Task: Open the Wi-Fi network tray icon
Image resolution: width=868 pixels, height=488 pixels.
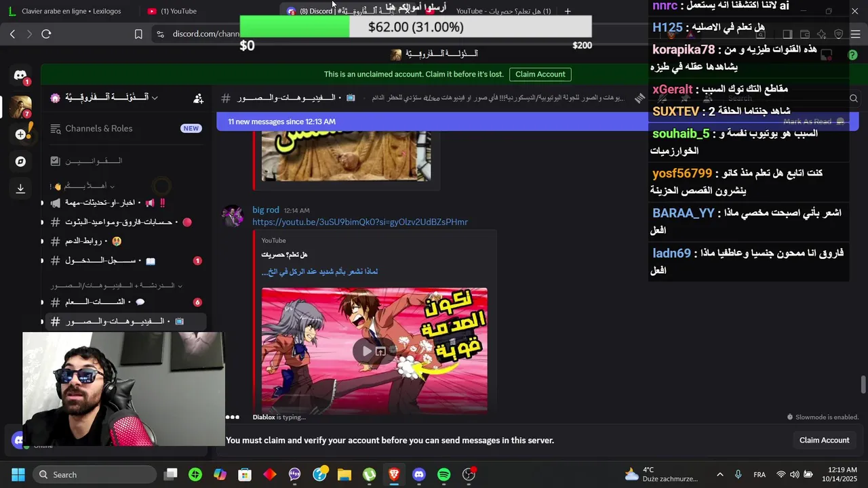Action: pos(781,474)
